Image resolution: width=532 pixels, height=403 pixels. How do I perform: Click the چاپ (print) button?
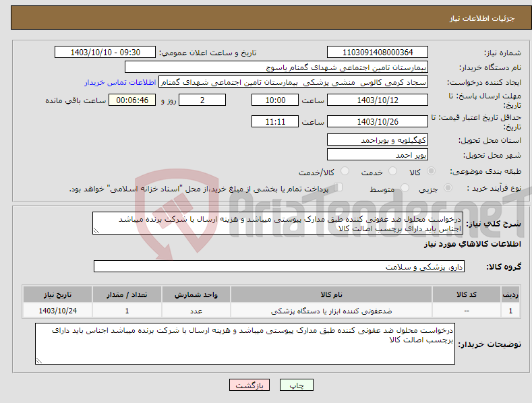[296, 385]
